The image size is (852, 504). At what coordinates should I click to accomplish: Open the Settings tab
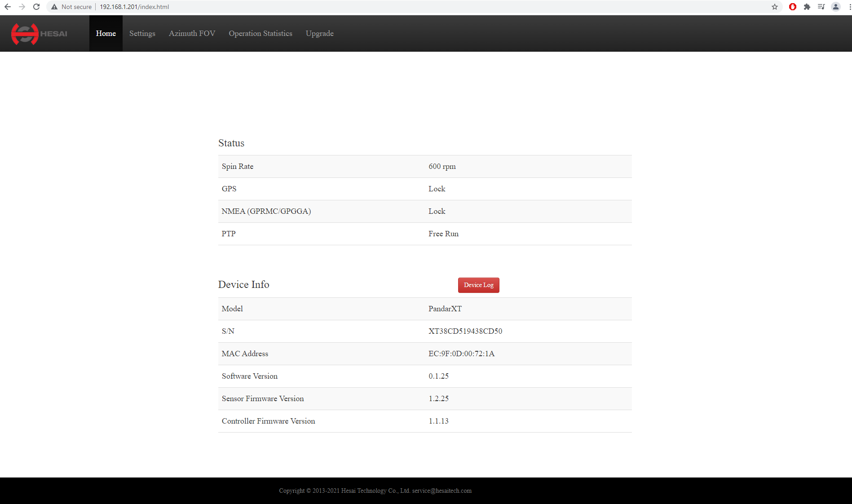click(142, 34)
